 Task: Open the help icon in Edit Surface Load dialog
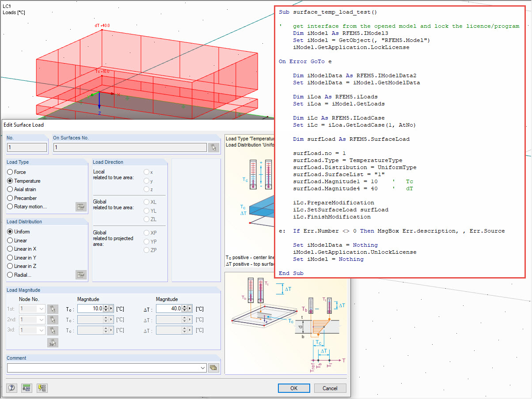pyautogui.click(x=11, y=387)
